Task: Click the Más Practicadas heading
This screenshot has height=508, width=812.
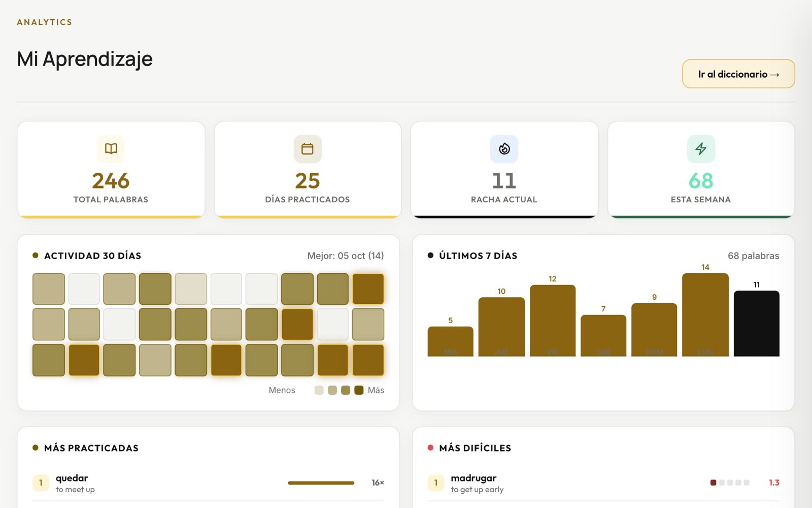Action: pyautogui.click(x=91, y=448)
